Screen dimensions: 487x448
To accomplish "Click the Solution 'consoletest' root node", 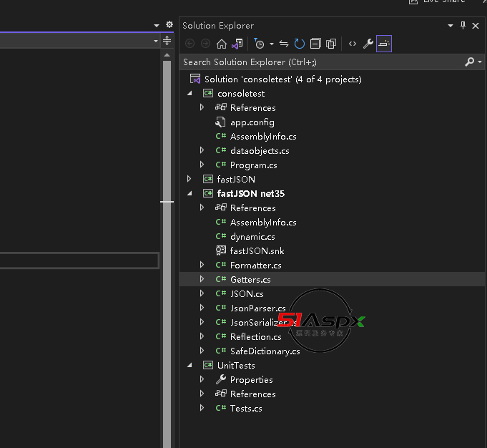I will [282, 79].
